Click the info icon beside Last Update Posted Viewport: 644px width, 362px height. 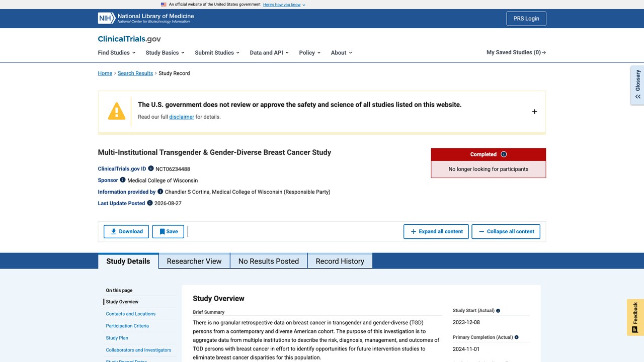click(150, 203)
